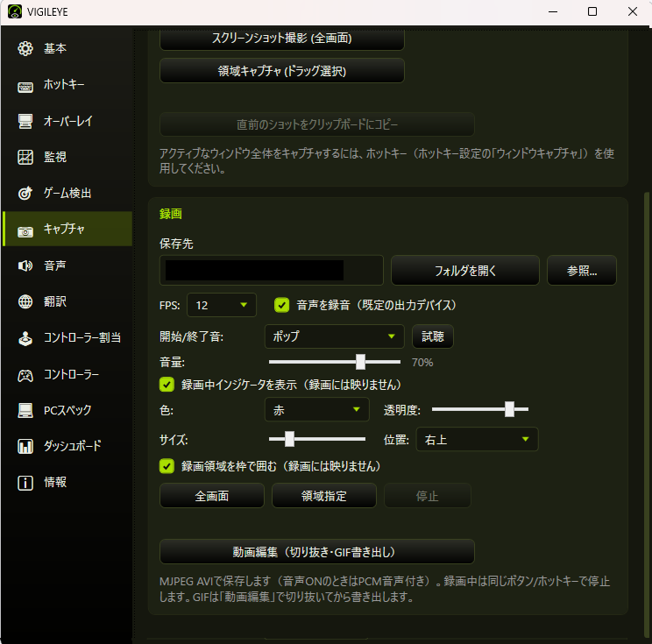Click the 保存先 path input field
The width and height of the screenshot is (652, 644).
point(271,270)
